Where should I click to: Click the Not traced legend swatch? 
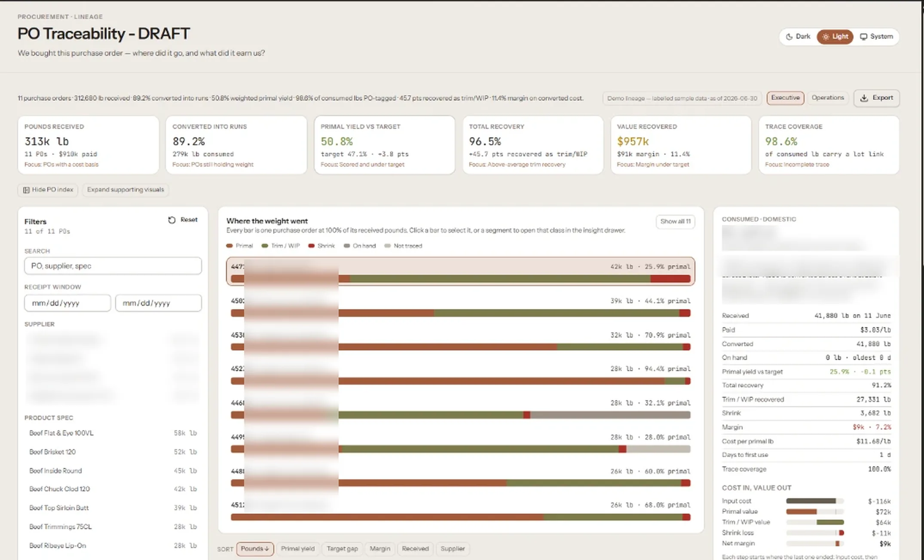[x=388, y=246]
